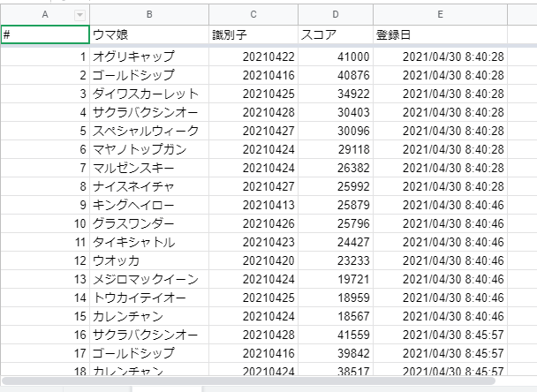The height and width of the screenshot is (392, 537).
Task: Select score cell 39842
Action: click(x=336, y=352)
